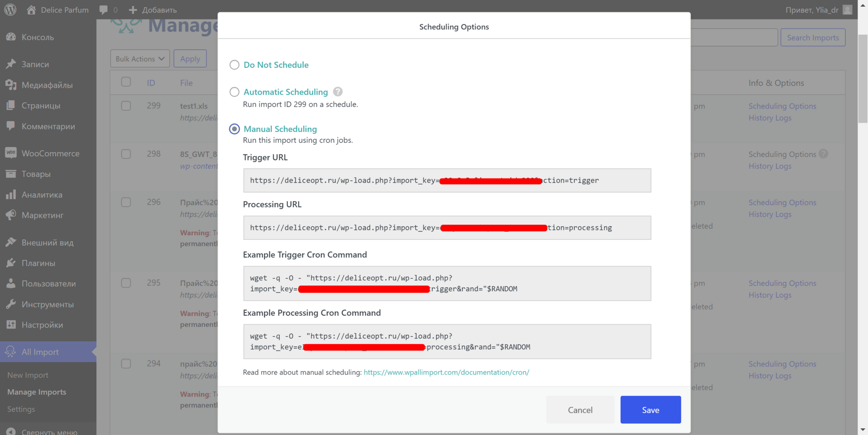Viewport: 868px width, 435px height.
Task: Select the Automatic Scheduling radio option
Action: pyautogui.click(x=234, y=92)
